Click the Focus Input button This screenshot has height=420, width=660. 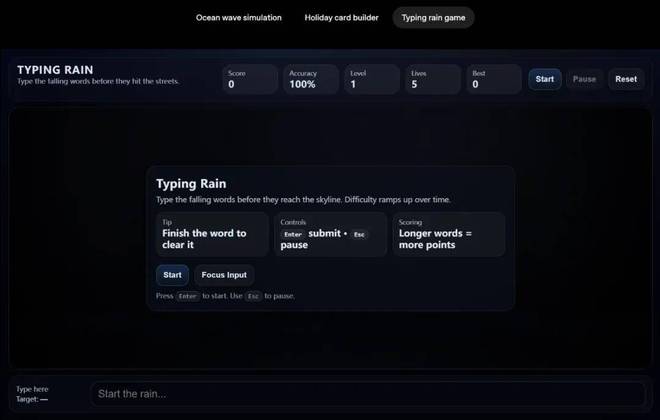point(224,275)
